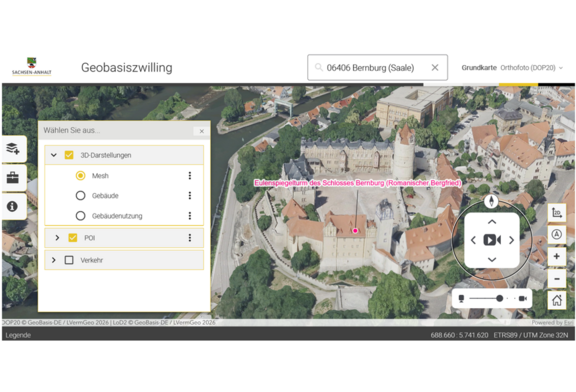Enable the Verkehr checkbox
Viewport: 576px width, 392px height.
[69, 260]
